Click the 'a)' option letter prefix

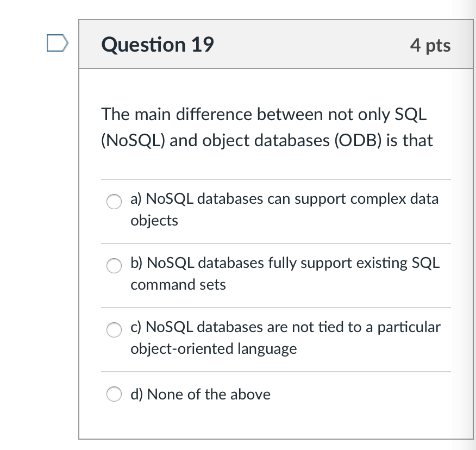tap(136, 199)
